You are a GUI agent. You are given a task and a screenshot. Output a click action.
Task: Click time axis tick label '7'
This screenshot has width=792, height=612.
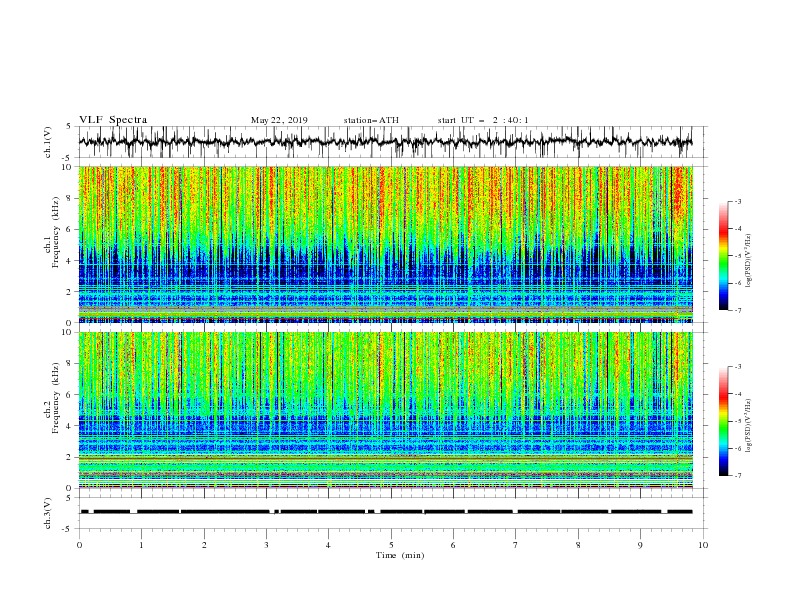pyautogui.click(x=516, y=545)
